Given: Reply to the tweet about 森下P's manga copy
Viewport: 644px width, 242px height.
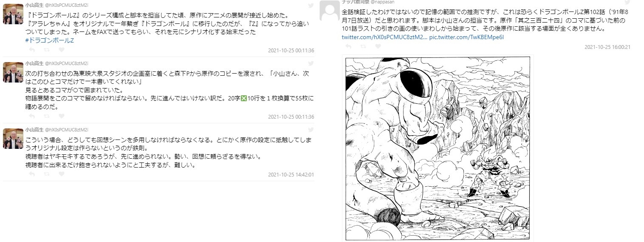Looking at the screenshot, I should pos(31,117).
